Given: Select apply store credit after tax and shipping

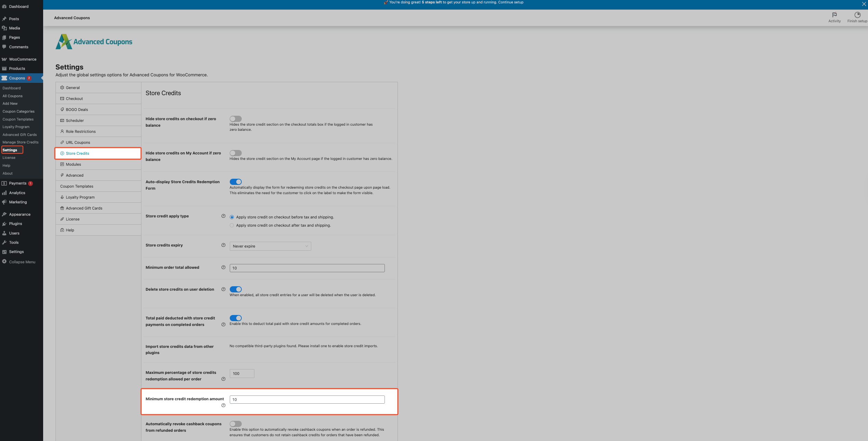Looking at the screenshot, I should coord(232,225).
